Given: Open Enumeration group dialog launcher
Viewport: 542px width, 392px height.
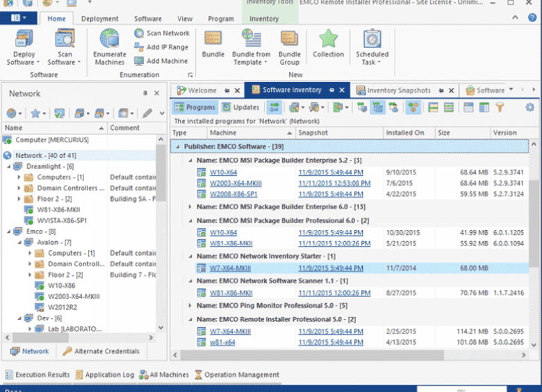Looking at the screenshot, I should [x=190, y=74].
